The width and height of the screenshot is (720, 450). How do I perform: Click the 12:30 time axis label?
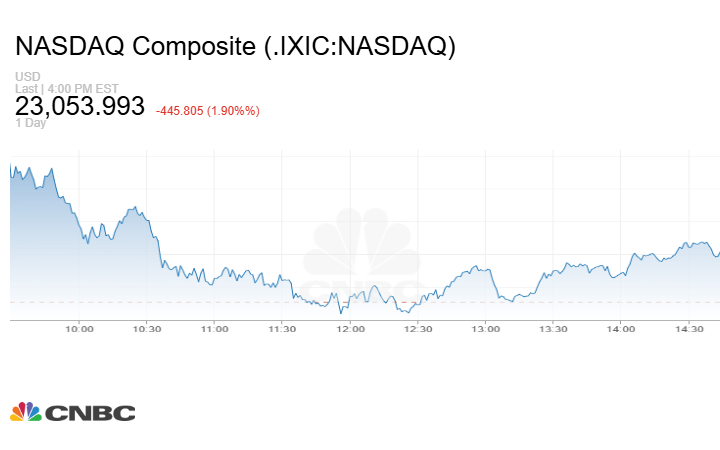418,329
